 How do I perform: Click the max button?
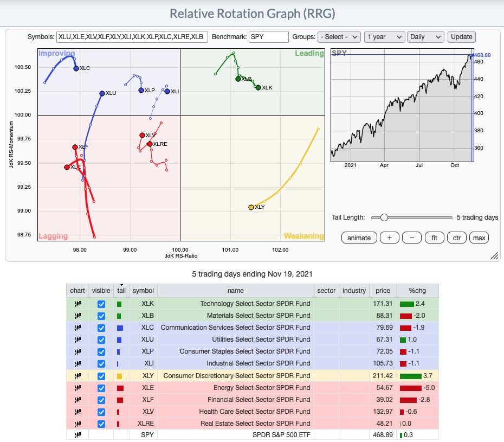coord(479,238)
